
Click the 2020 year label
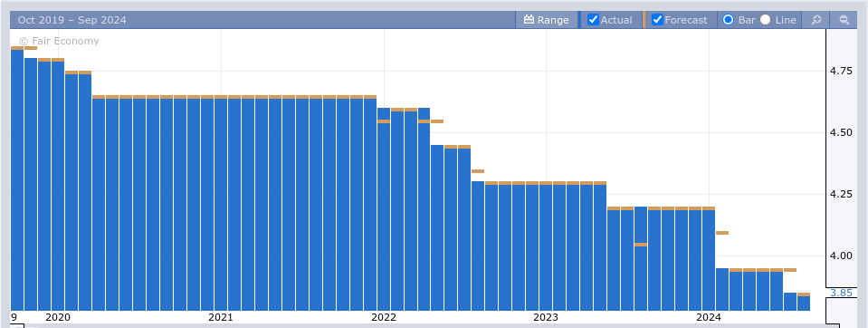click(58, 317)
